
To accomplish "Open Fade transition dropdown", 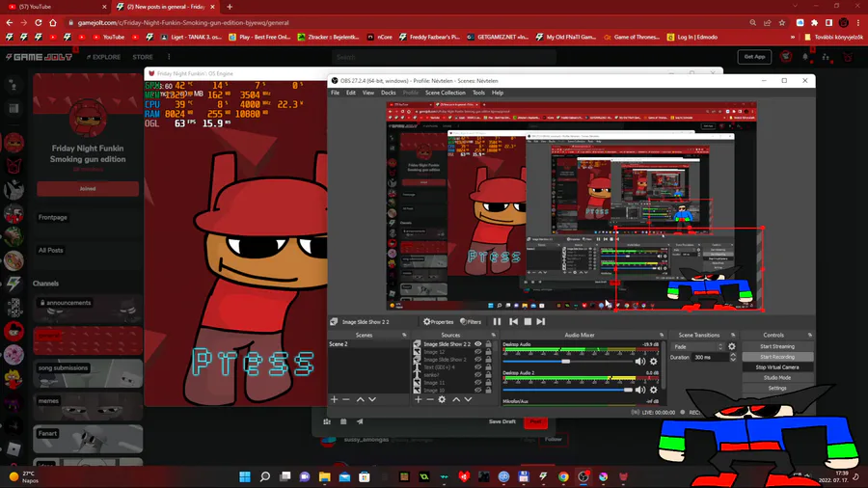I will [x=697, y=347].
